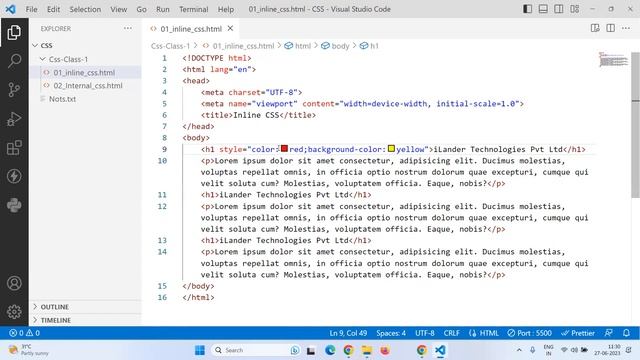Viewport: 640px width, 360px height.
Task: Expand the OUTLINE section
Action: coord(85,307)
